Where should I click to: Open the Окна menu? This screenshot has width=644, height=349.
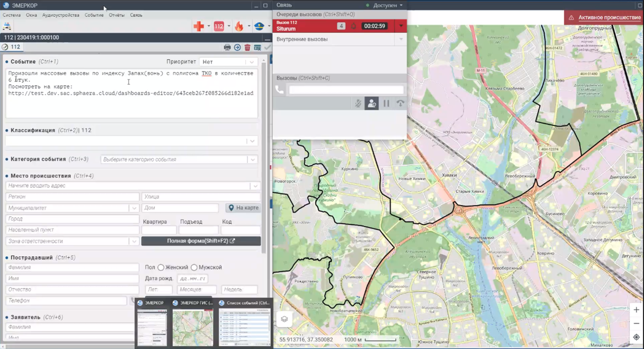point(31,15)
